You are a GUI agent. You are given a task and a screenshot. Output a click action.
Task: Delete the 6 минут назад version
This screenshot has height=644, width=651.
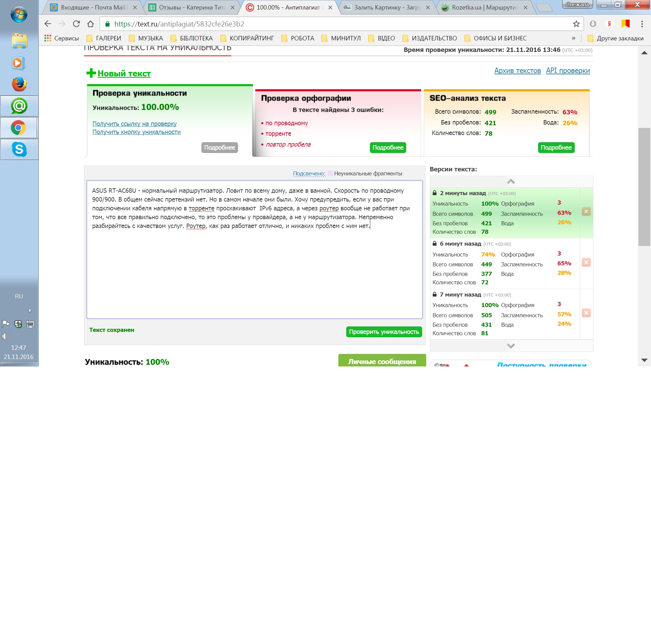click(586, 262)
